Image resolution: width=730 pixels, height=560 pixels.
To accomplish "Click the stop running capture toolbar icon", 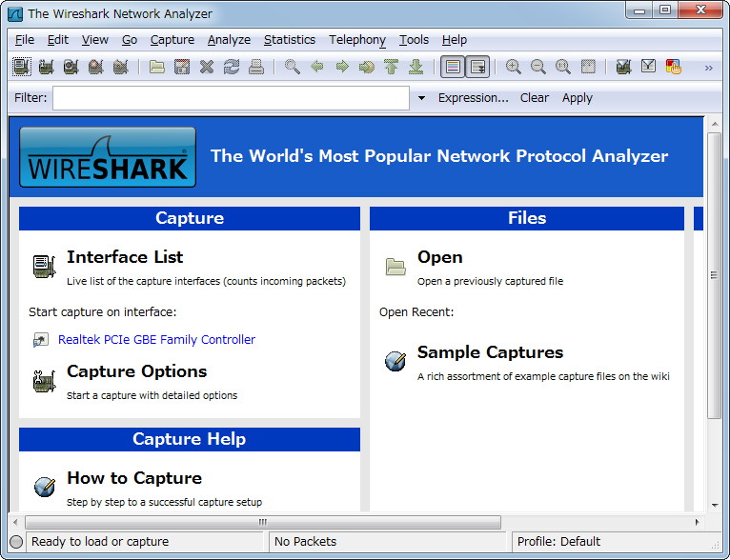I will tap(96, 67).
